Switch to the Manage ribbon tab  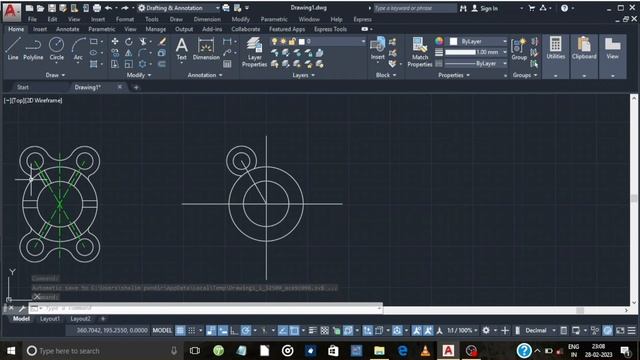click(x=156, y=29)
